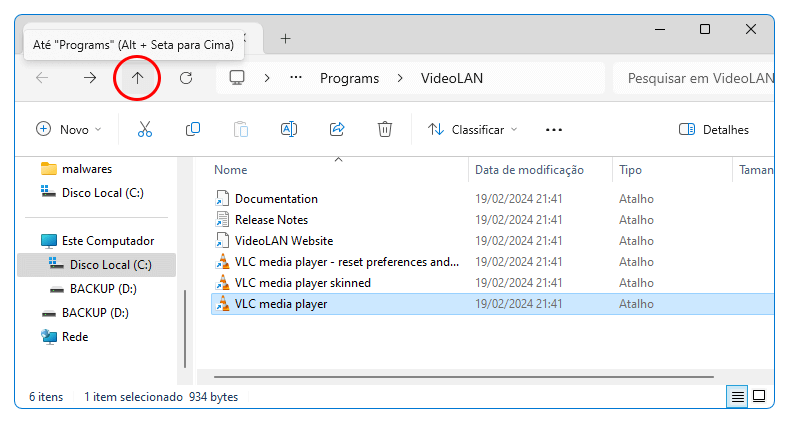798x423 pixels.
Task: Click VLC cone icon of reset preferences row
Action: 222,262
